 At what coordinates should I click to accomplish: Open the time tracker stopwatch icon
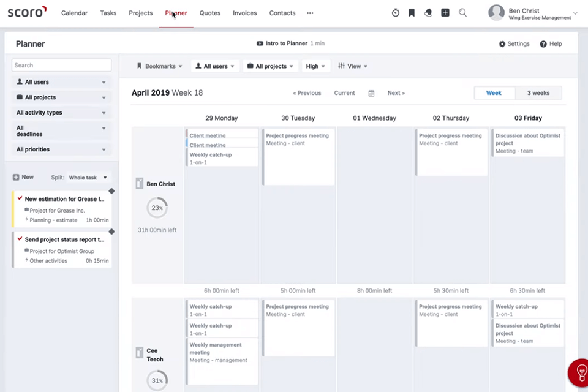click(396, 13)
